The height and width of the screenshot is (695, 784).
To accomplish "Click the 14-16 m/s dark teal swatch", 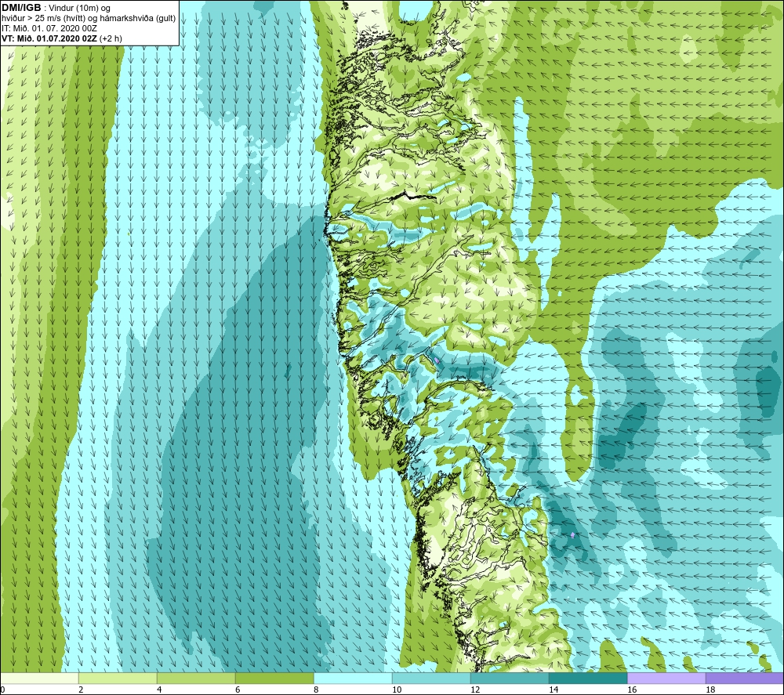I will click(588, 678).
